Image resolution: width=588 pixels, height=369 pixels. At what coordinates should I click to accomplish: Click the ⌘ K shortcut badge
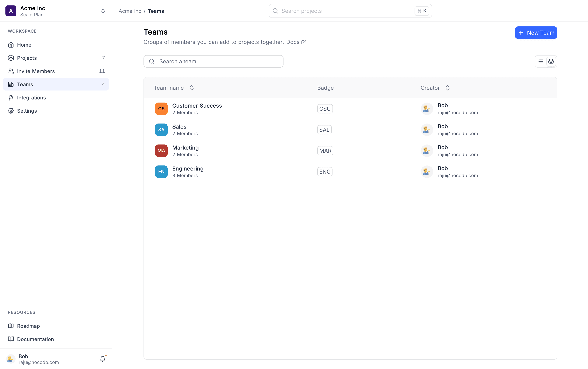(422, 11)
